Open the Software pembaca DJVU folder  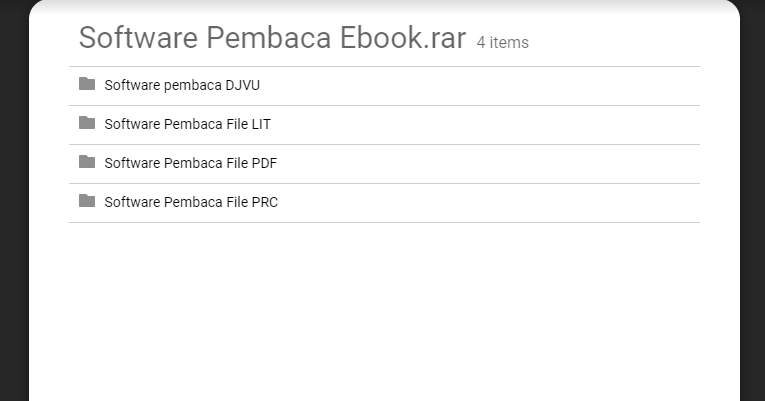tap(182, 85)
